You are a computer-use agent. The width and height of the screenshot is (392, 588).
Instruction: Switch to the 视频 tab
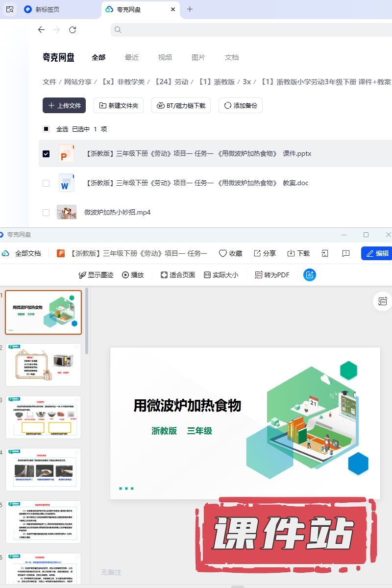165,57
